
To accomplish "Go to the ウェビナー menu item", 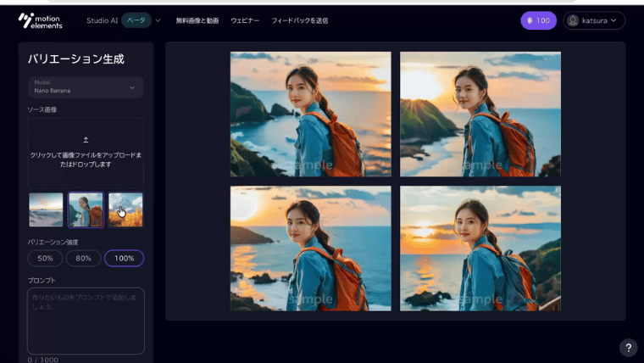I will (x=245, y=20).
